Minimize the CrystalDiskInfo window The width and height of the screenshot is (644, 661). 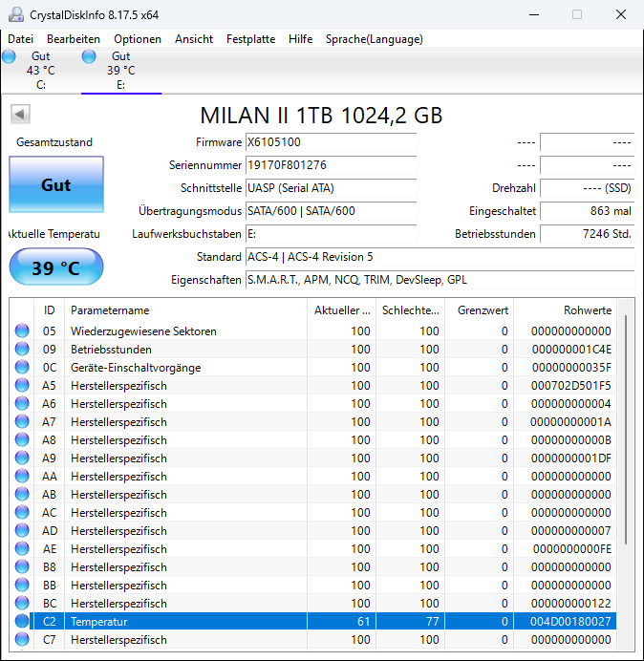tap(534, 14)
